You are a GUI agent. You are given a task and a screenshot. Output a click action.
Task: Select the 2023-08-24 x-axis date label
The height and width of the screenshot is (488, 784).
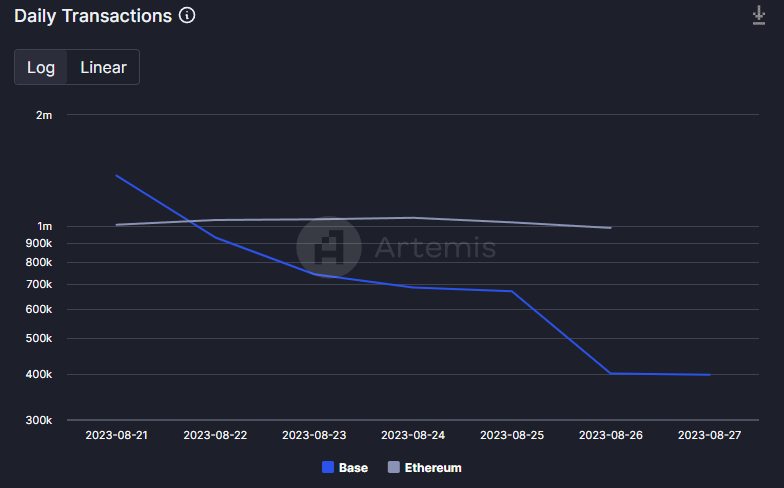click(413, 435)
